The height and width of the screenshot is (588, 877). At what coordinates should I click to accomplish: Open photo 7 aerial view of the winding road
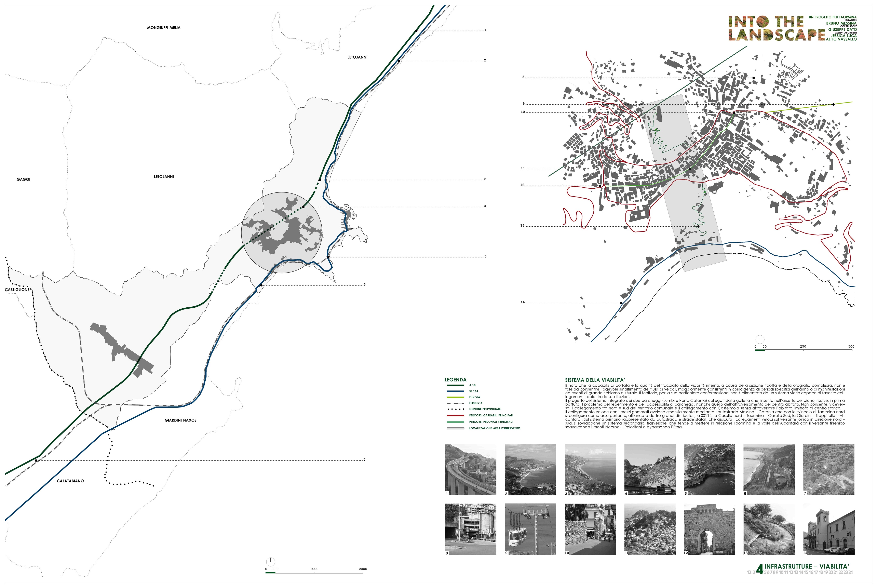pos(829,469)
